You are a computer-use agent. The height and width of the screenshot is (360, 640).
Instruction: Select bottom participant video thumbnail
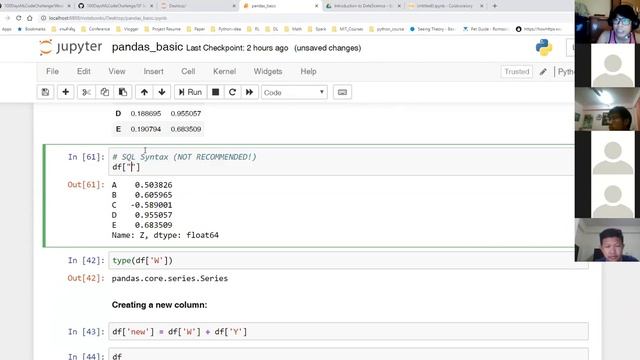pos(607,240)
